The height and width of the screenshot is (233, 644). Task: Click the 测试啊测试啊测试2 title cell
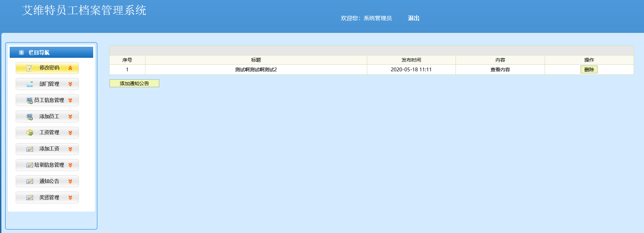[x=256, y=70]
